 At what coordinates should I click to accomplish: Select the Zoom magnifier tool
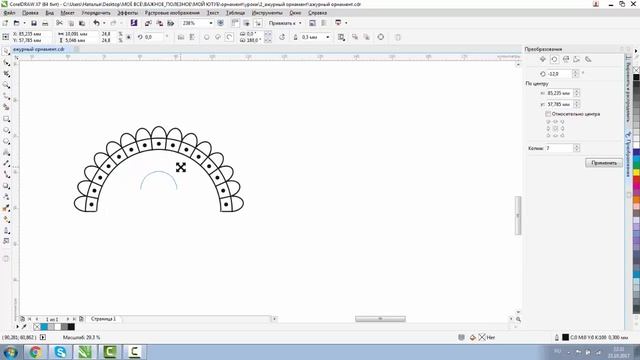point(6,85)
